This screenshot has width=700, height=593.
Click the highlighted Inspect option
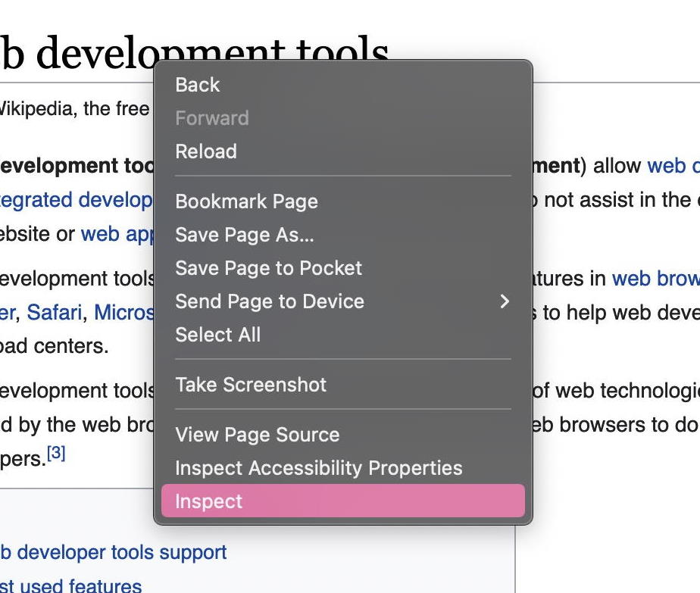point(343,501)
